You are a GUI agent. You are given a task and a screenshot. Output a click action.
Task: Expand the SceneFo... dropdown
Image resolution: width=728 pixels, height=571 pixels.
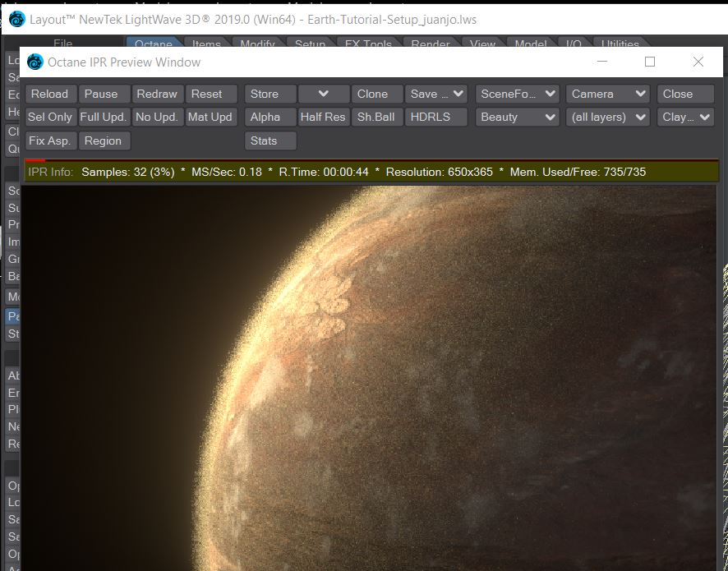[517, 94]
